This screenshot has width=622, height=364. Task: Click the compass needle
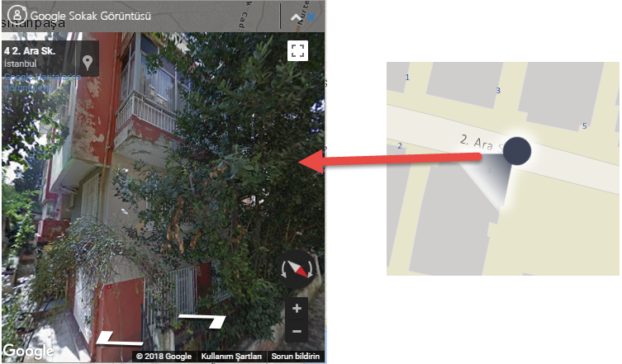tap(297, 268)
